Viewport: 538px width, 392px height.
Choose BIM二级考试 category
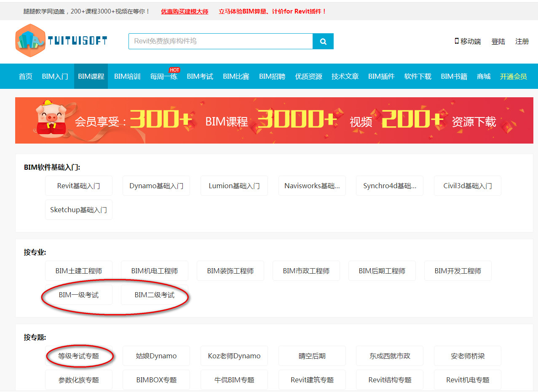(155, 295)
